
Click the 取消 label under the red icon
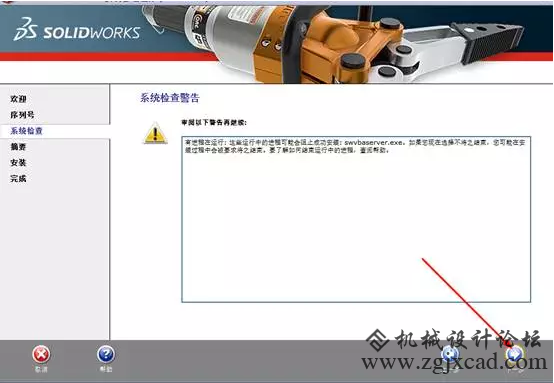click(x=41, y=369)
